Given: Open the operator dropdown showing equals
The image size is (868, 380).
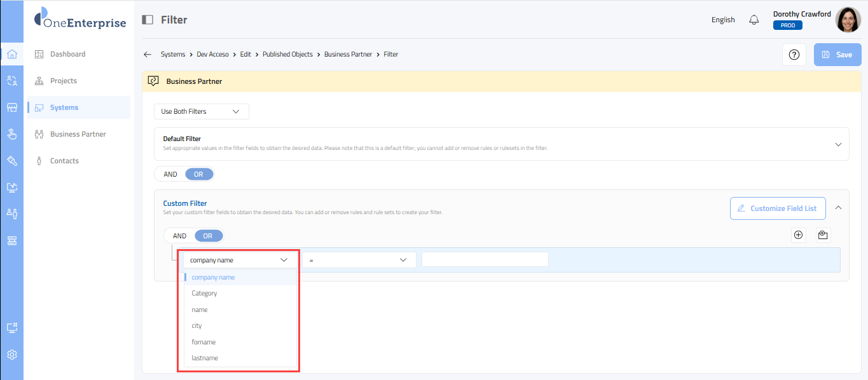Looking at the screenshot, I should [359, 260].
